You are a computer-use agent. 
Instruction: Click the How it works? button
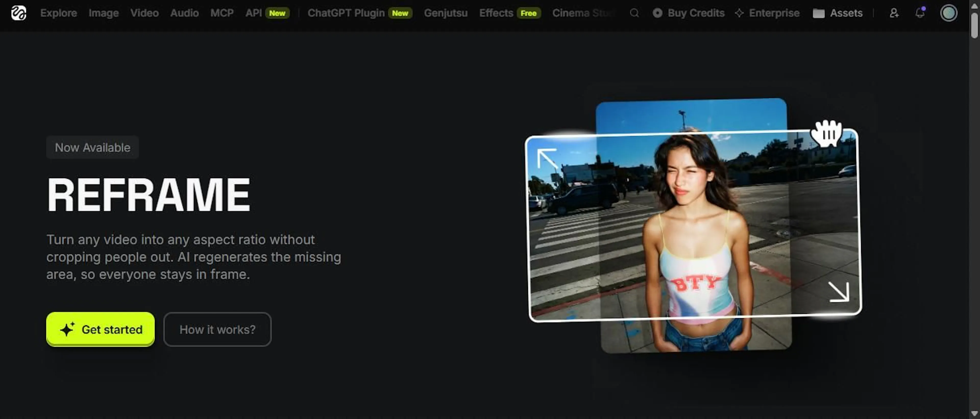[217, 329]
